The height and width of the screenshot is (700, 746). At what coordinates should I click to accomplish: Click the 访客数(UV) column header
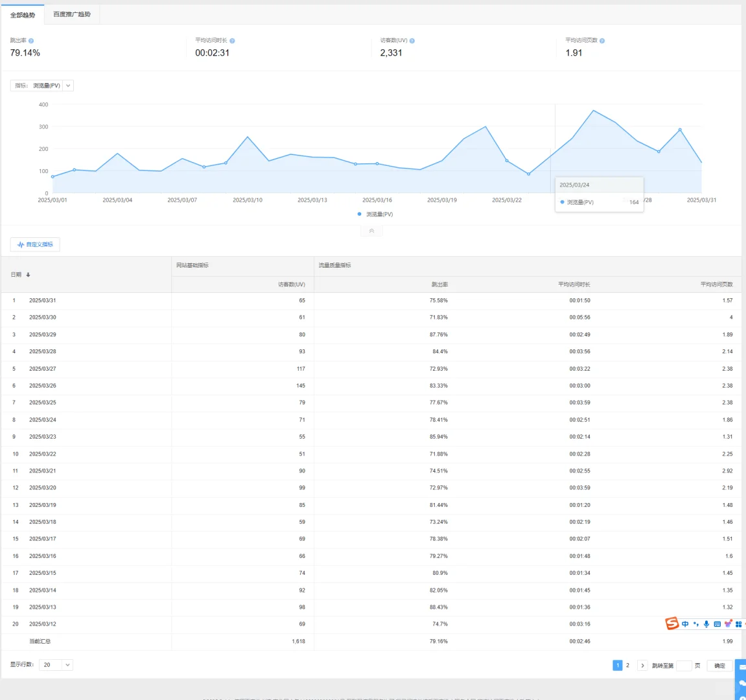click(292, 285)
